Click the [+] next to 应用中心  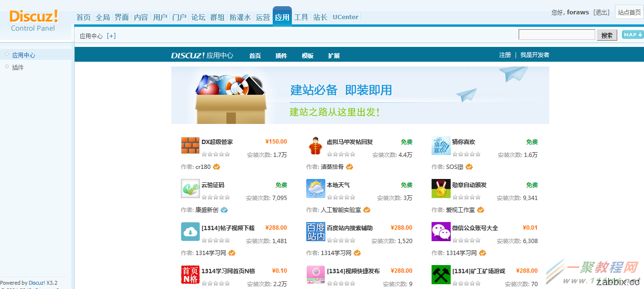pos(111,36)
